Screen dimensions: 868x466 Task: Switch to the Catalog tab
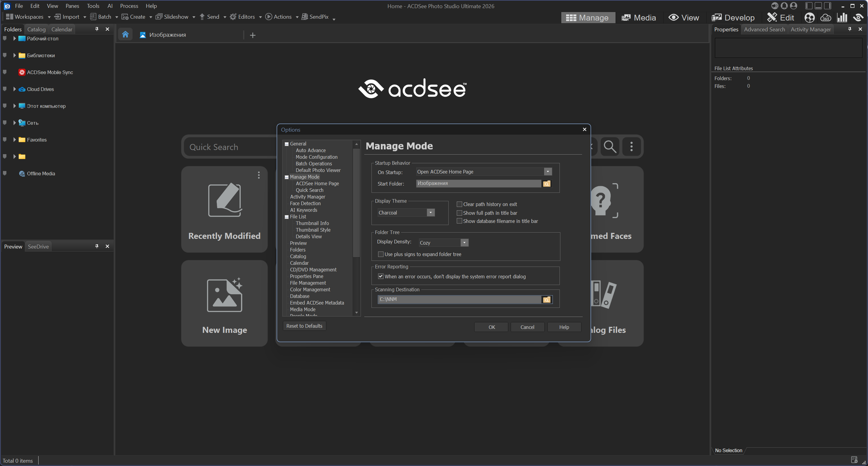coord(36,29)
